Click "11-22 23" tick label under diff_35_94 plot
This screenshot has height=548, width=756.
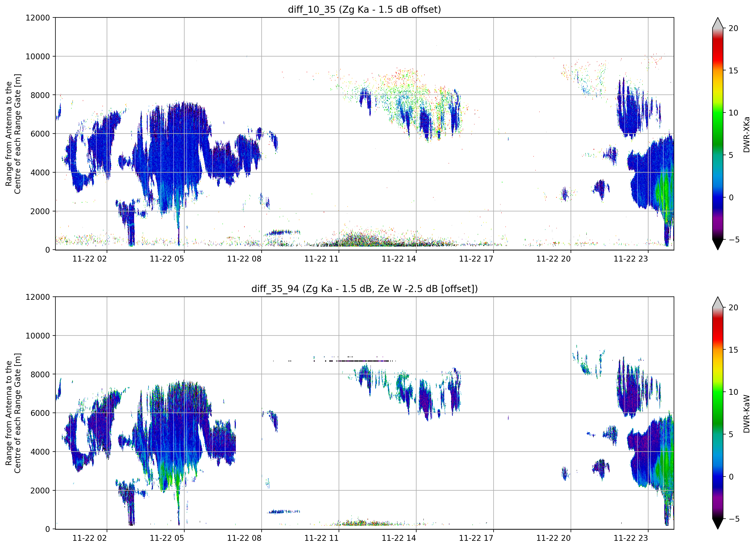coord(631,538)
